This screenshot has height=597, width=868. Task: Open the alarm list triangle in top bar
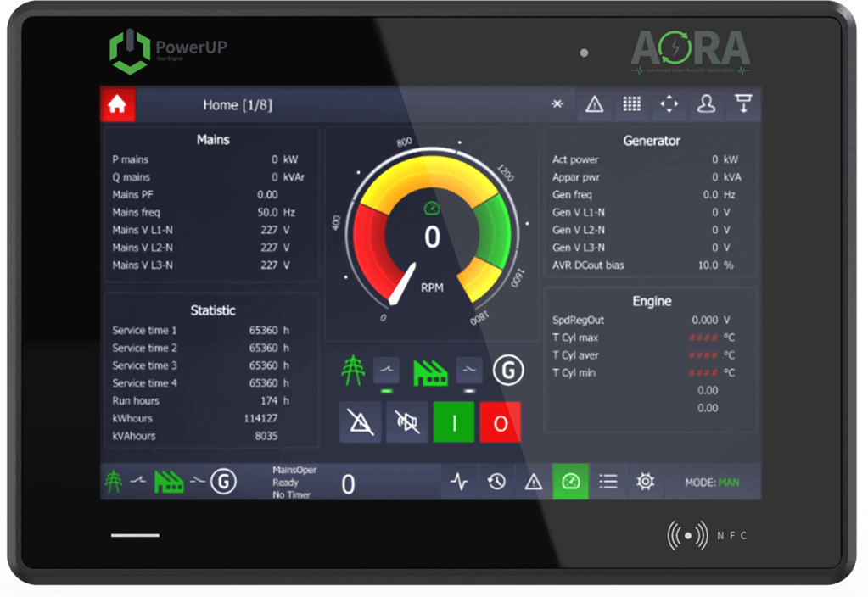click(594, 104)
